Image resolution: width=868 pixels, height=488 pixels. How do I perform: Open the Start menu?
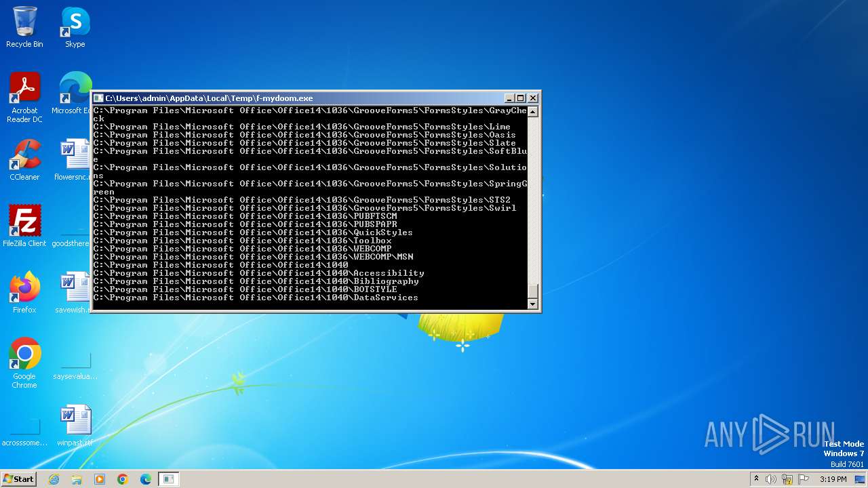[18, 479]
